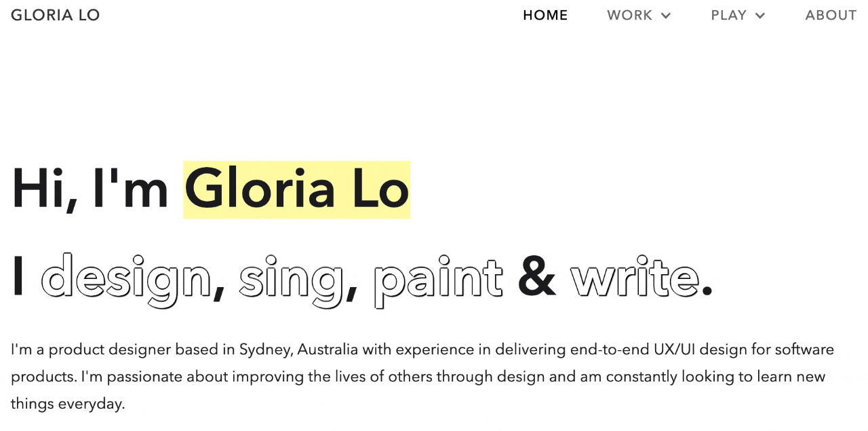
Task: Click the "things everyday." final paragraph line
Action: click(x=68, y=404)
